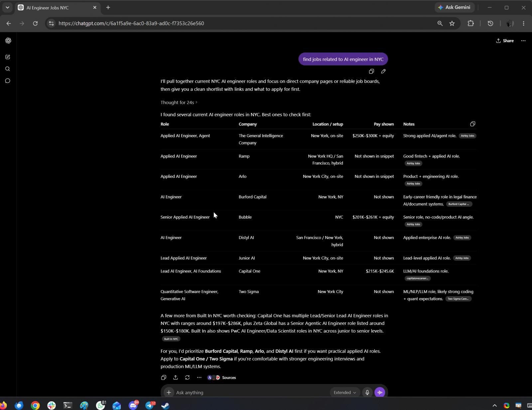
Task: Open Ashby Jobs chip for Ramp row
Action: 413,163
